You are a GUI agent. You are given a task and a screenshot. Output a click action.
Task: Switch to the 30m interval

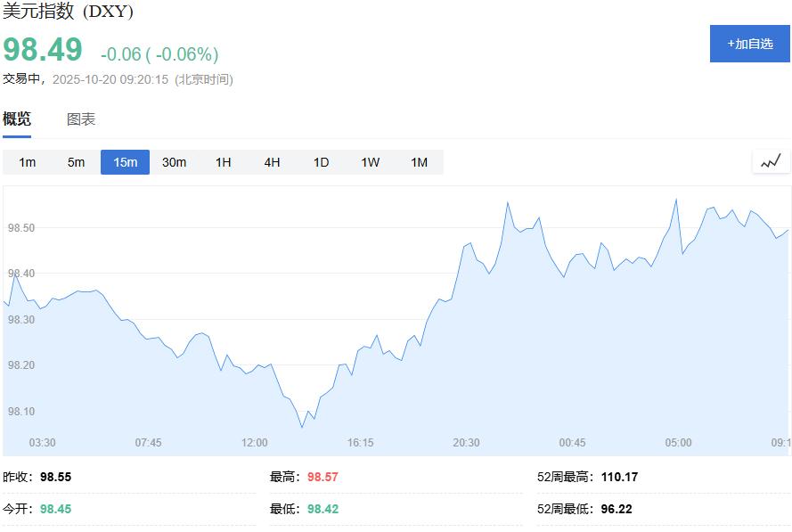point(175,162)
